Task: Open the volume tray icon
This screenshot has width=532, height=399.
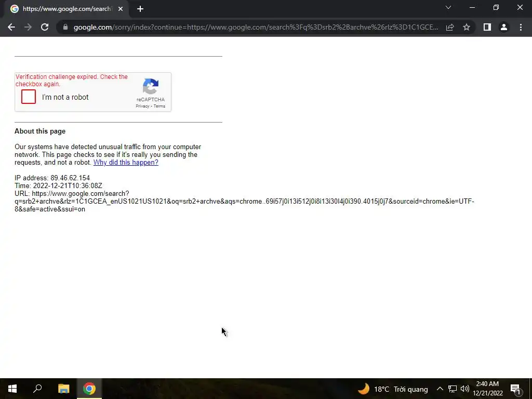Action: (465, 389)
